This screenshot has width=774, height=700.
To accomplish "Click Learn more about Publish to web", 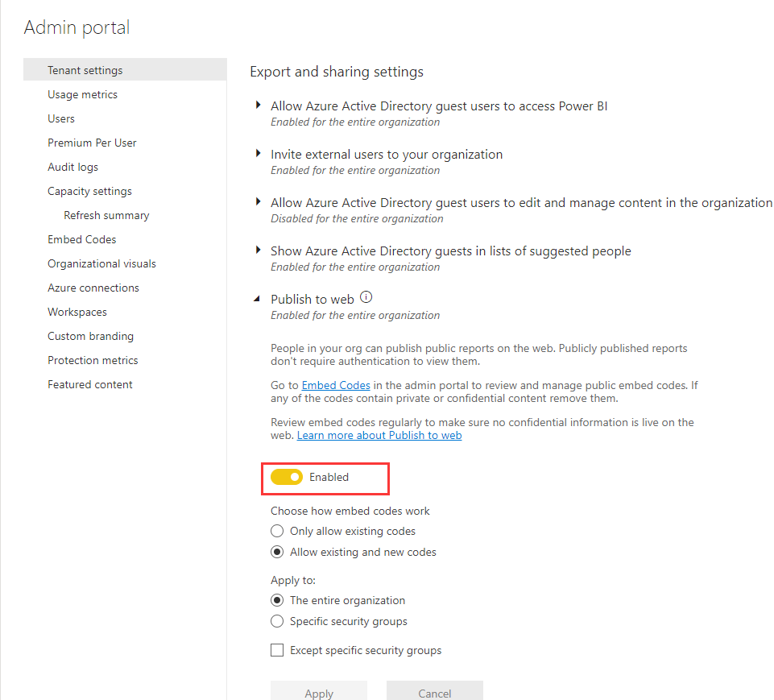I will click(x=379, y=435).
